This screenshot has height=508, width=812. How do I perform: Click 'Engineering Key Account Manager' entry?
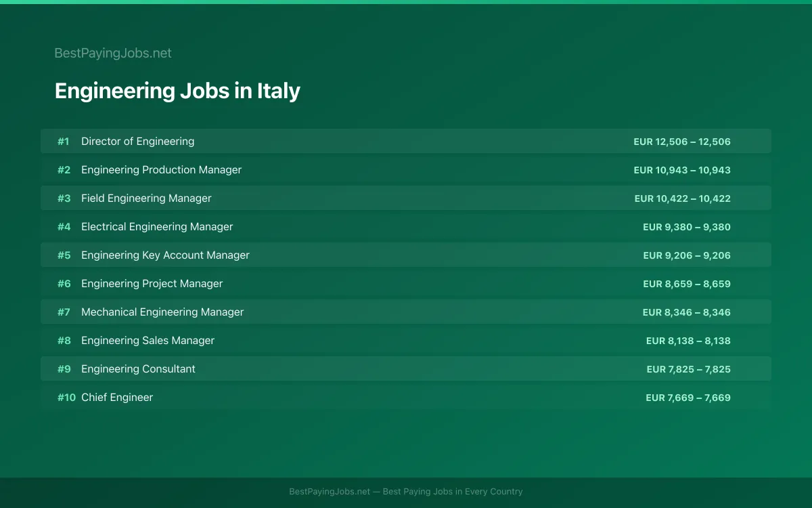(165, 255)
